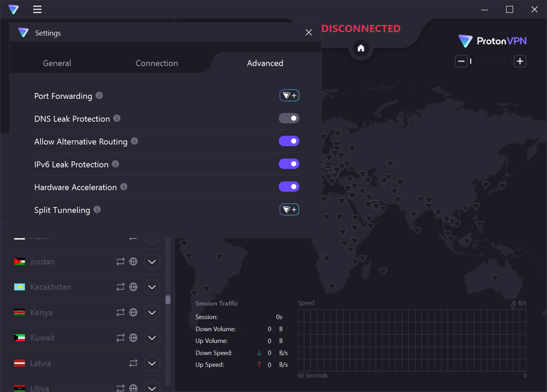Image resolution: width=547 pixels, height=392 pixels.
Task: Show info about DNS Leak Protection
Action: click(117, 118)
